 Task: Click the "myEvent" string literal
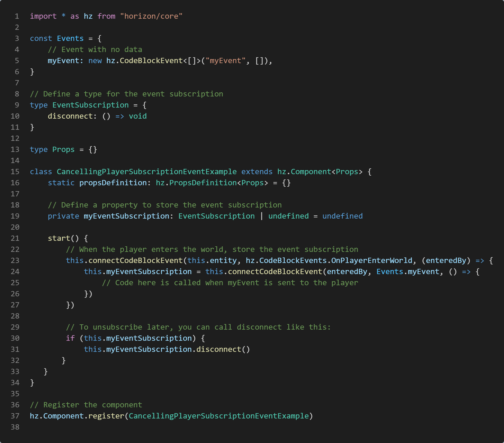[225, 60]
